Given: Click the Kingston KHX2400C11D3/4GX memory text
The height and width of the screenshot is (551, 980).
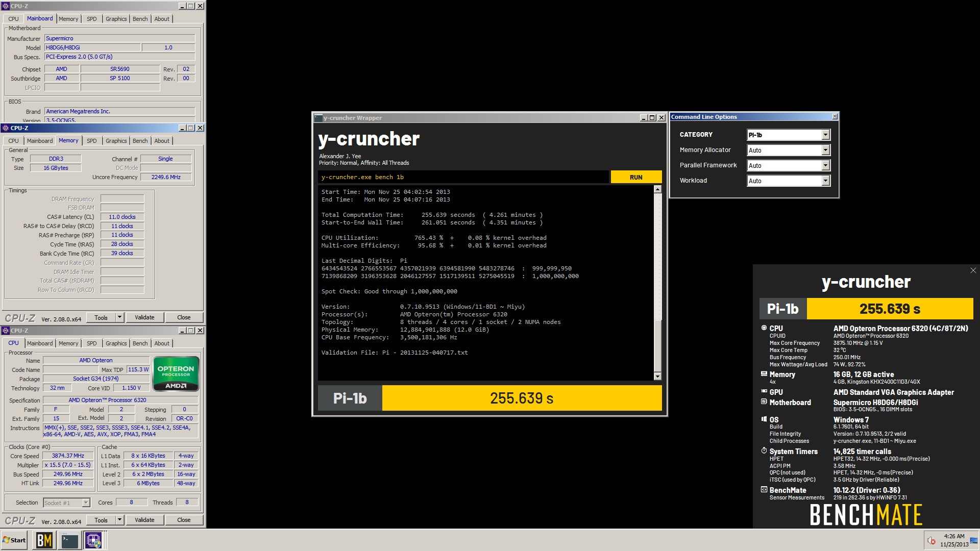Looking at the screenshot, I should click(877, 382).
